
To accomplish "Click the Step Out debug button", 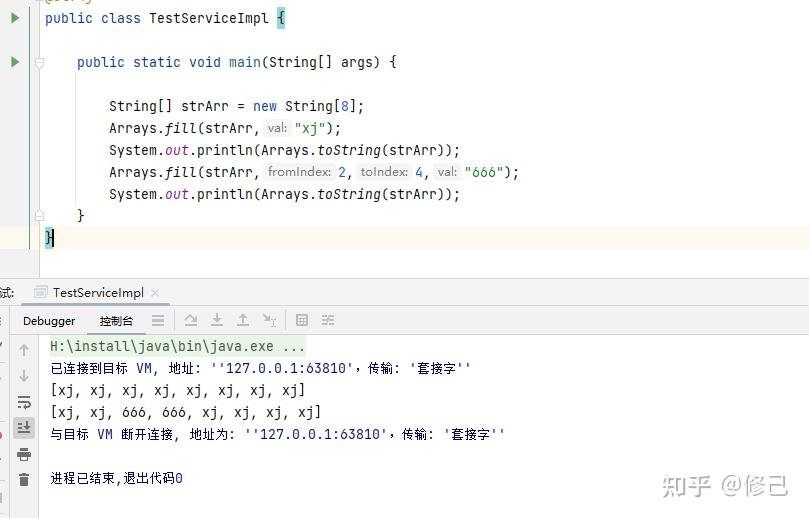I will 242,321.
